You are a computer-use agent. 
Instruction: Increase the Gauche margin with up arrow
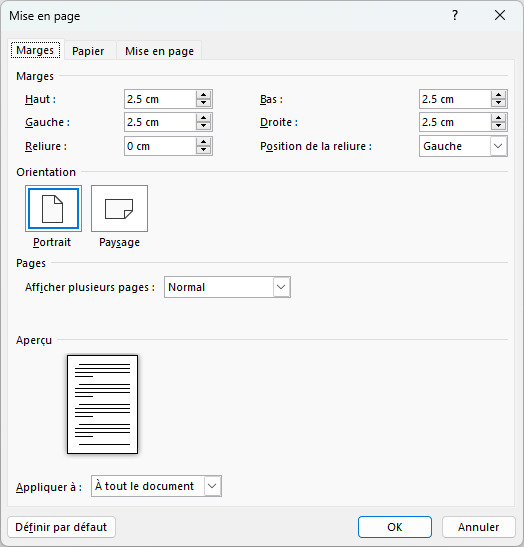click(203, 118)
